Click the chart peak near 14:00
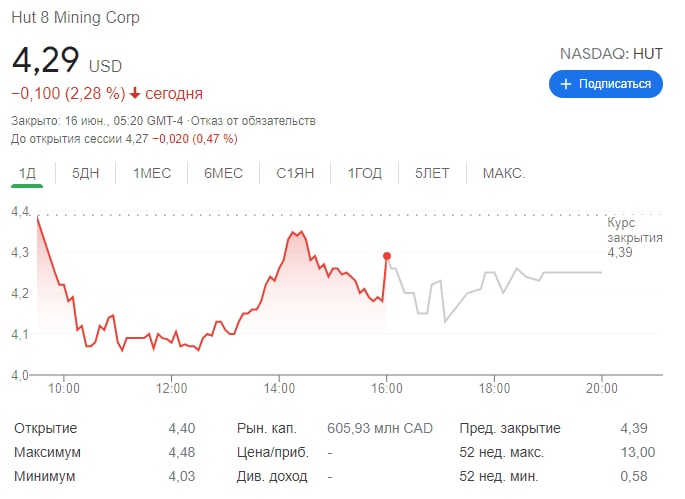 click(x=297, y=233)
